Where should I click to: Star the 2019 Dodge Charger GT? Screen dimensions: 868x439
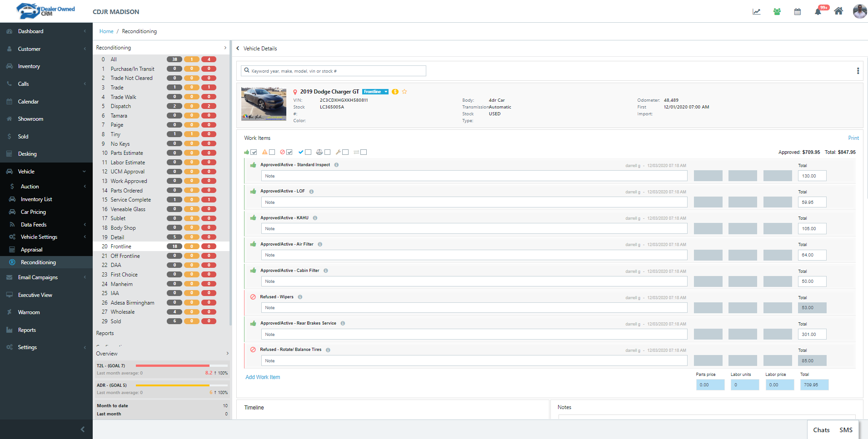[404, 92]
